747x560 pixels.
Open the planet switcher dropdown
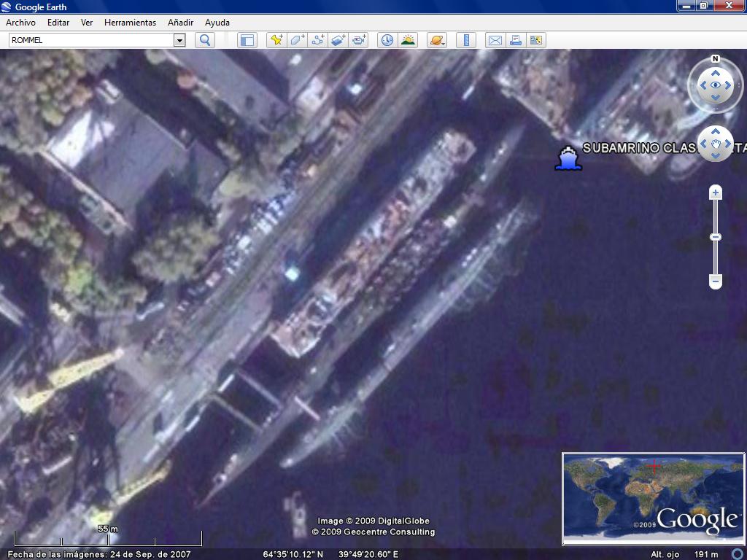click(437, 40)
